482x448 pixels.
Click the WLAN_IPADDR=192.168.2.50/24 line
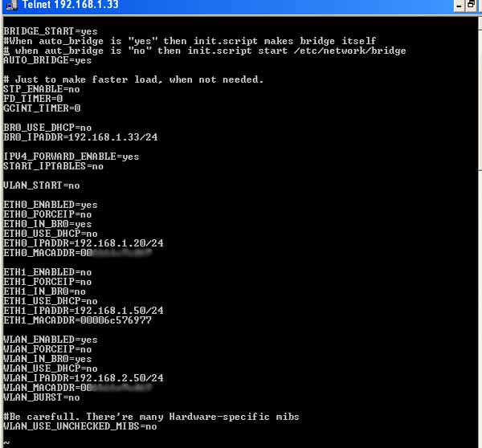(x=84, y=378)
